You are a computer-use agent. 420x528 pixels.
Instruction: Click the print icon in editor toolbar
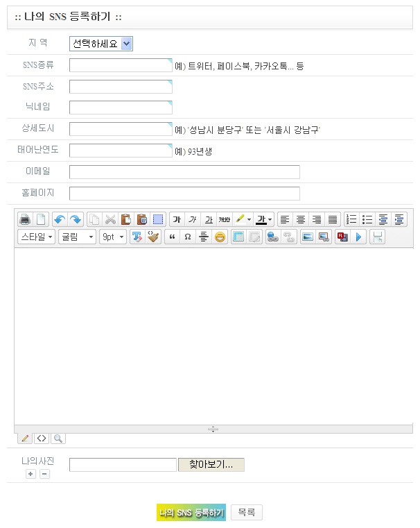[x=25, y=219]
